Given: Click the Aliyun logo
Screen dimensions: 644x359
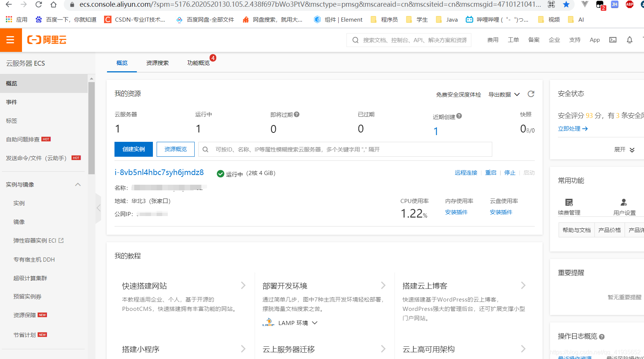Looking at the screenshot, I should pos(47,40).
